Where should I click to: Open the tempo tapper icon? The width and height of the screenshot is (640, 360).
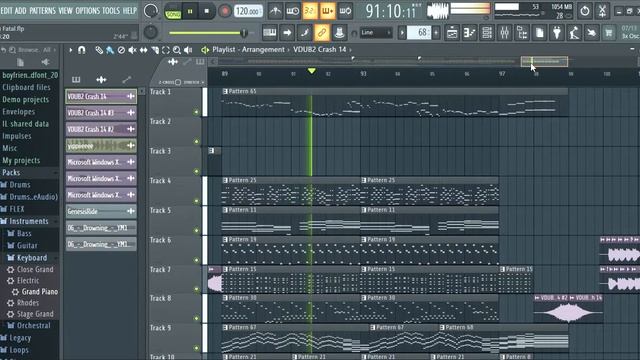click(574, 33)
